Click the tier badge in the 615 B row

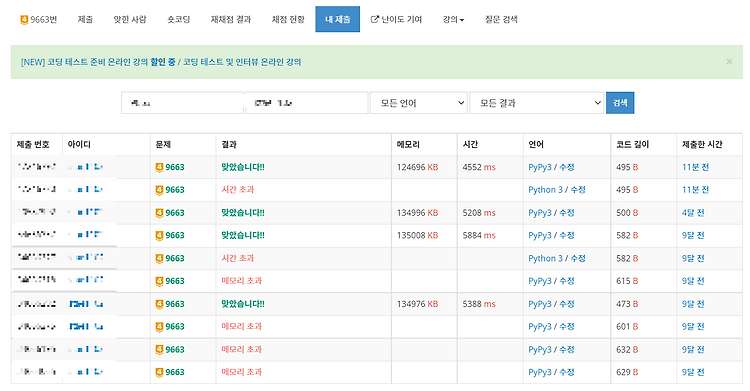point(159,281)
